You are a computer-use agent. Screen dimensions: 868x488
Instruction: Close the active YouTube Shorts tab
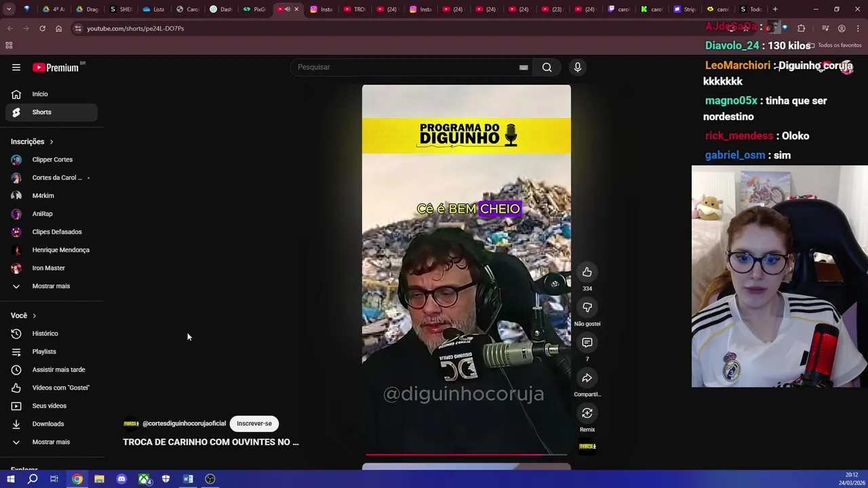[296, 9]
